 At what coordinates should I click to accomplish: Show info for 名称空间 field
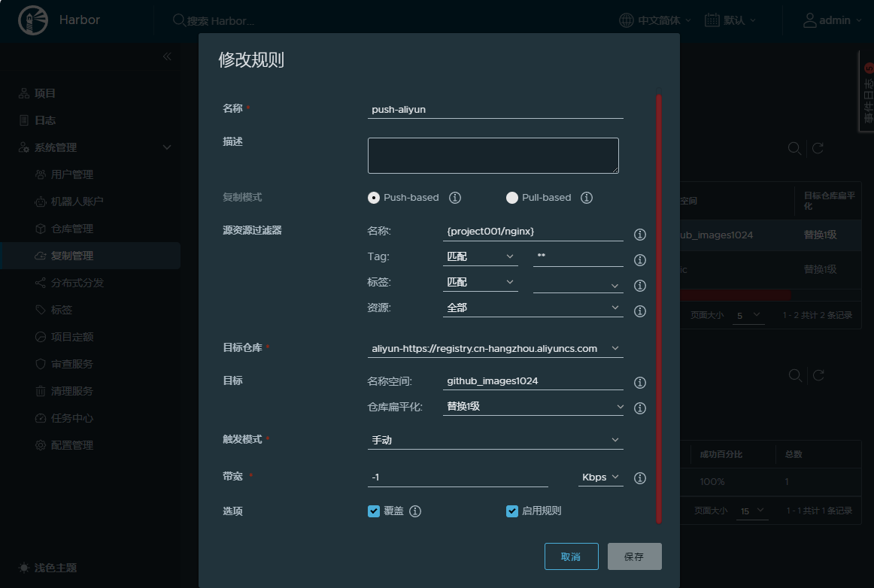tap(640, 382)
